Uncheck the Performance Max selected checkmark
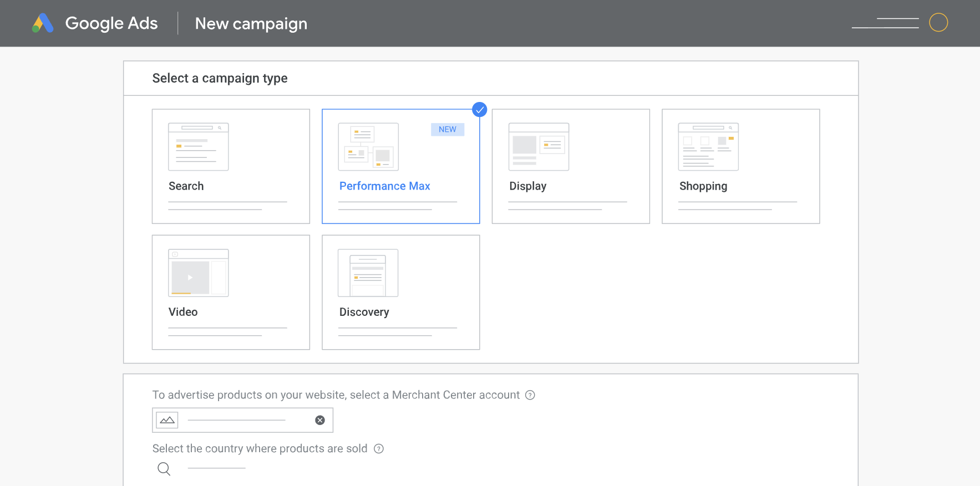 480,110
